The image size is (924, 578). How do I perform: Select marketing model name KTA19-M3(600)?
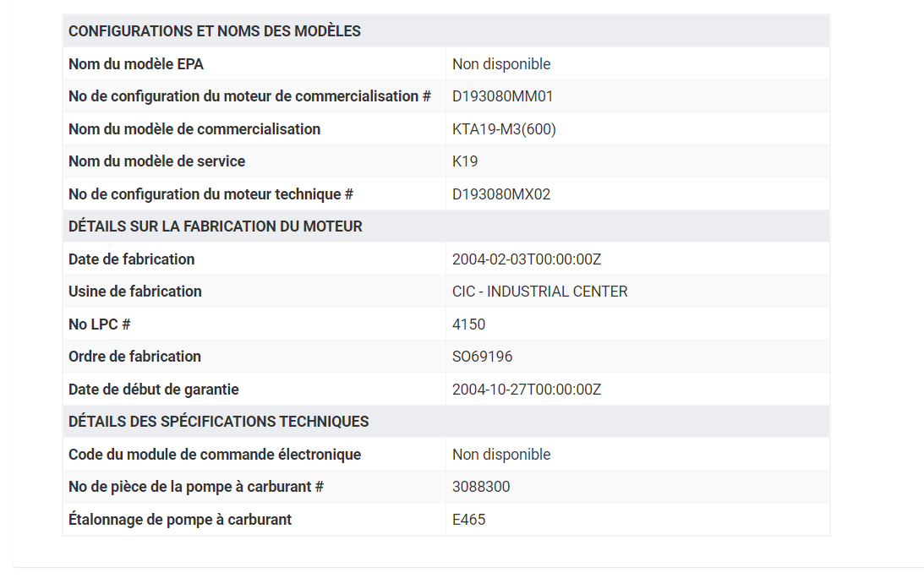(504, 129)
